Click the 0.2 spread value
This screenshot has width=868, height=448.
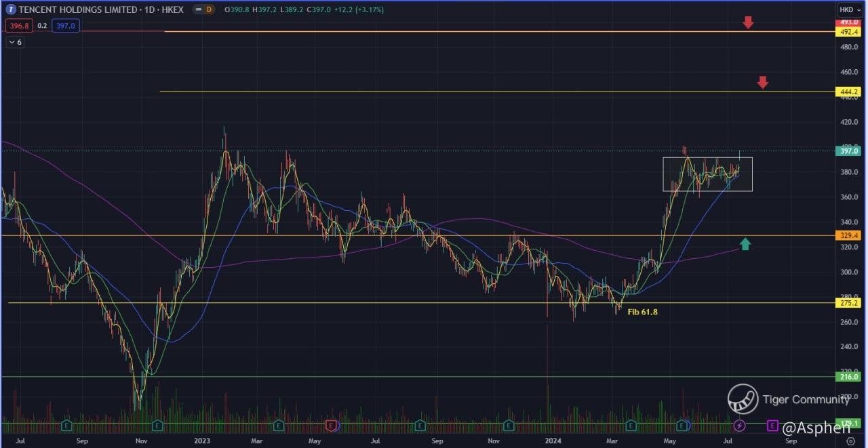[42, 26]
